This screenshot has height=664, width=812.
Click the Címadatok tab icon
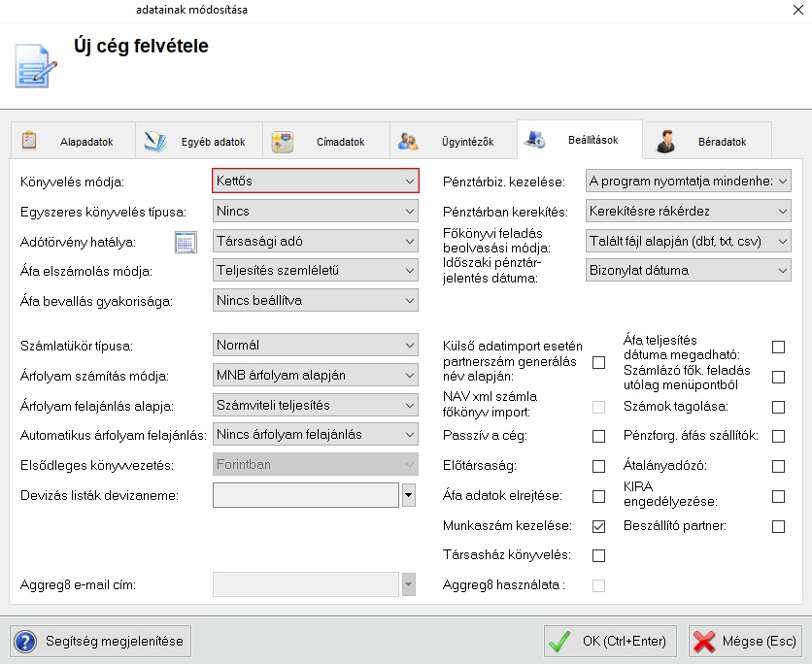[x=283, y=141]
